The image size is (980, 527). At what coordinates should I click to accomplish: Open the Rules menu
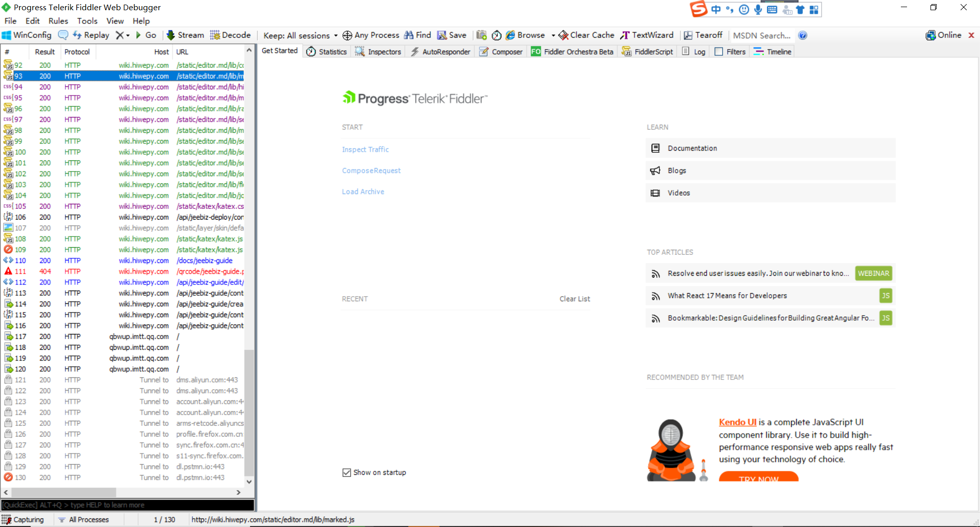[x=58, y=21]
